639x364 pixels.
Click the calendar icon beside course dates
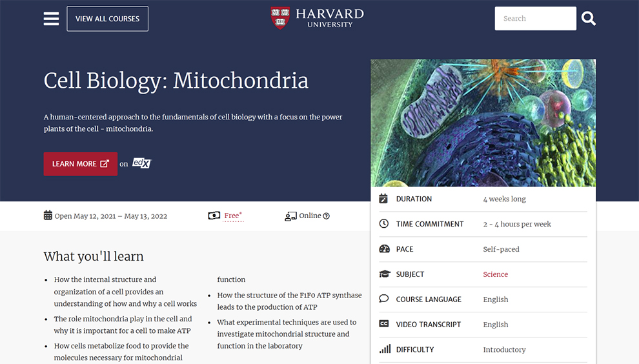point(48,215)
